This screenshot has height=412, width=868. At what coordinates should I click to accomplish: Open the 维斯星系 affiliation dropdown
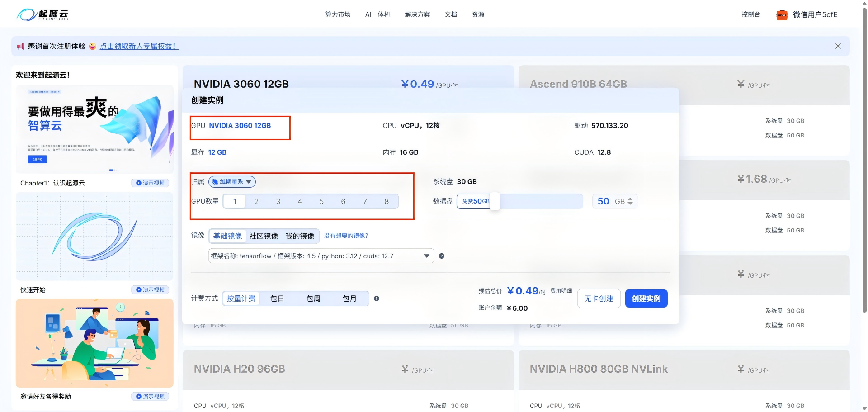point(249,181)
